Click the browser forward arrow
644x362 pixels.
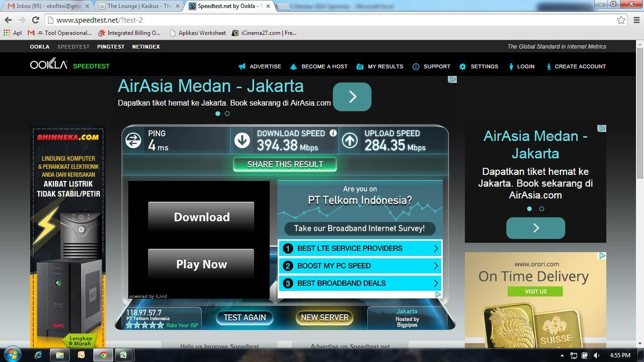click(22, 20)
